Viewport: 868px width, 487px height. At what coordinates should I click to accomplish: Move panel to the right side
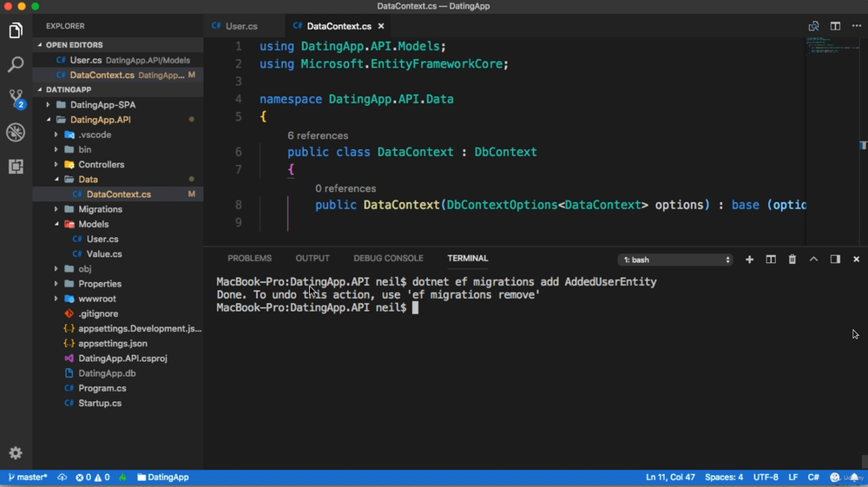835,260
